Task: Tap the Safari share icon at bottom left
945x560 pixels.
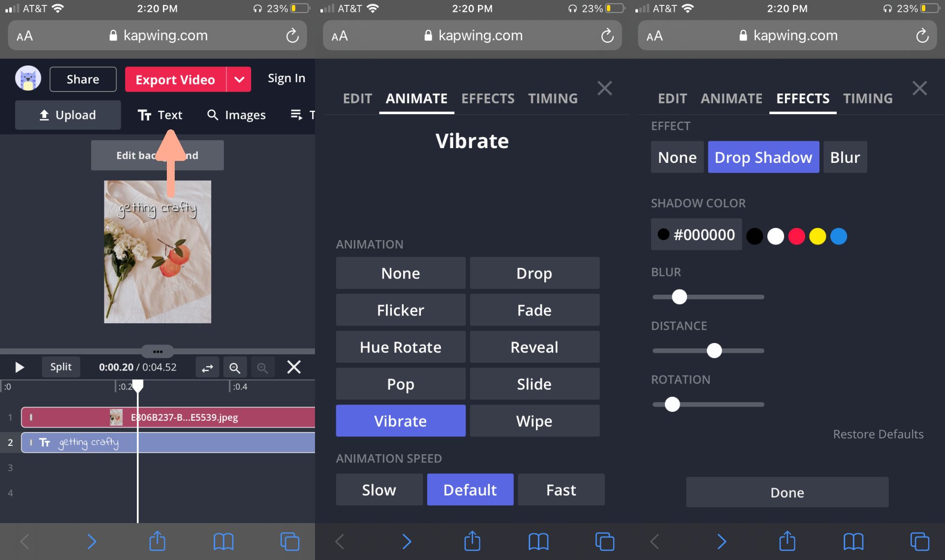Action: pos(157,541)
